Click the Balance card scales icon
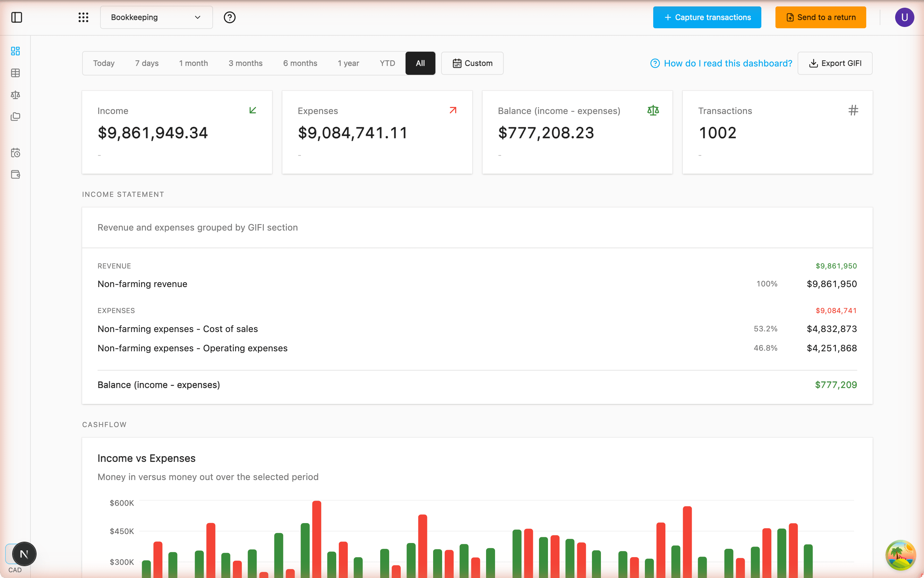 [653, 110]
